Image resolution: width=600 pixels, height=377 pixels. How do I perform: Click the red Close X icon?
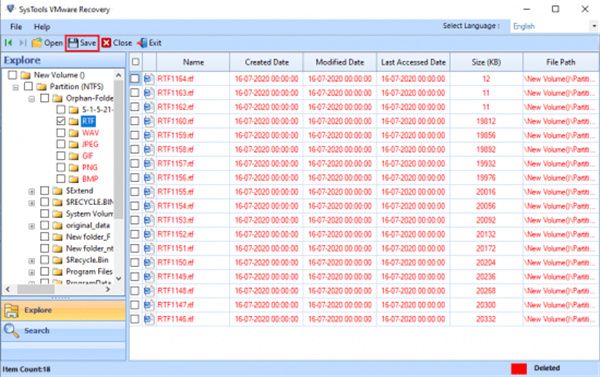pyautogui.click(x=106, y=43)
